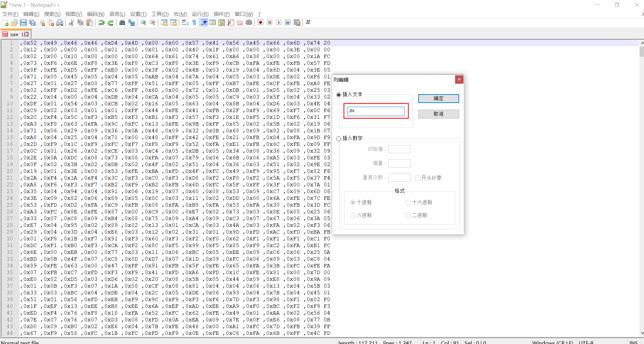Open the 窗口(W) menu
The width and height of the screenshot is (644, 344).
244,14
